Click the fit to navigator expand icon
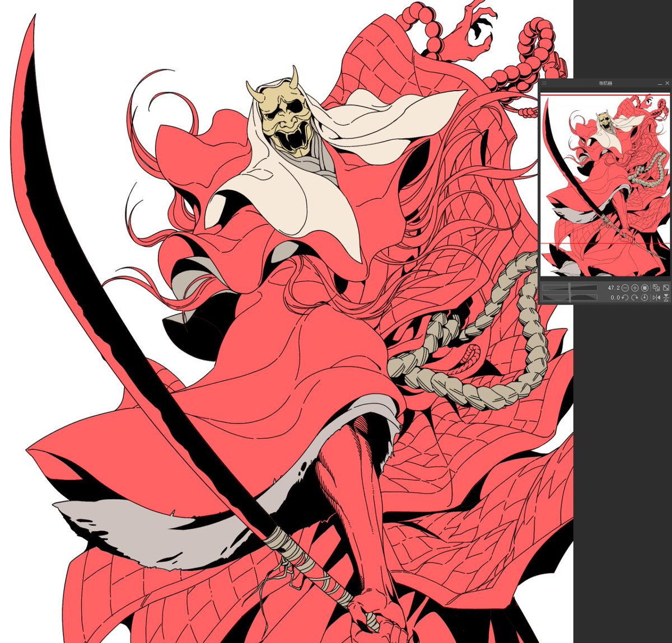The width and height of the screenshot is (672, 643). [666, 288]
